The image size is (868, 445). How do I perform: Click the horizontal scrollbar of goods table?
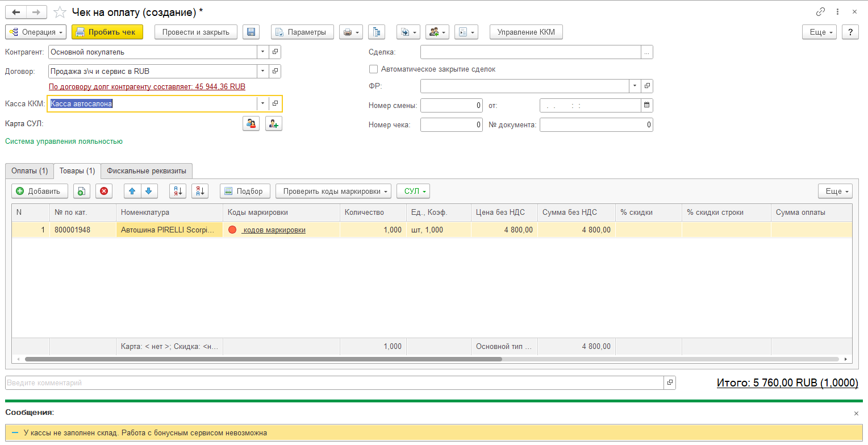(263, 359)
